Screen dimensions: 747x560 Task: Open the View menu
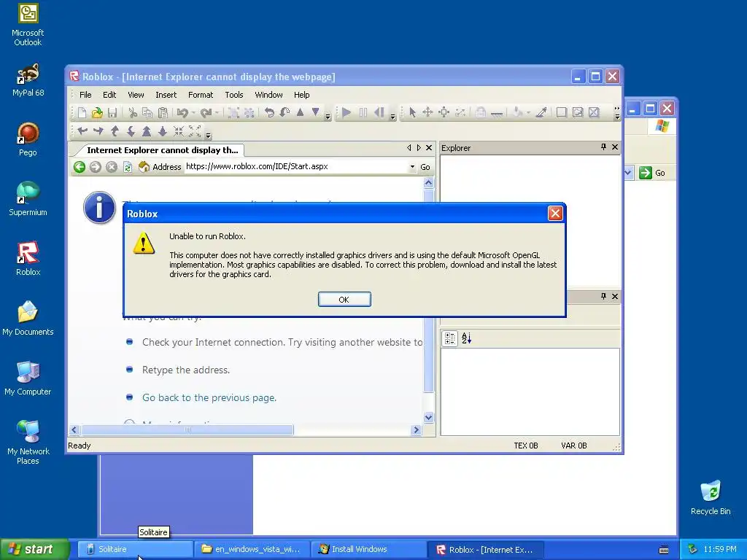[x=136, y=95]
